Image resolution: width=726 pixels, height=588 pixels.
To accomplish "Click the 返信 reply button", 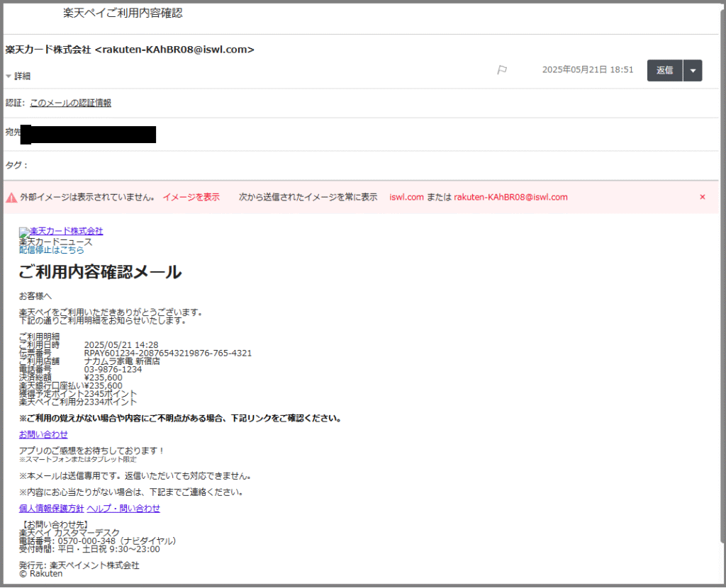I will click(665, 71).
